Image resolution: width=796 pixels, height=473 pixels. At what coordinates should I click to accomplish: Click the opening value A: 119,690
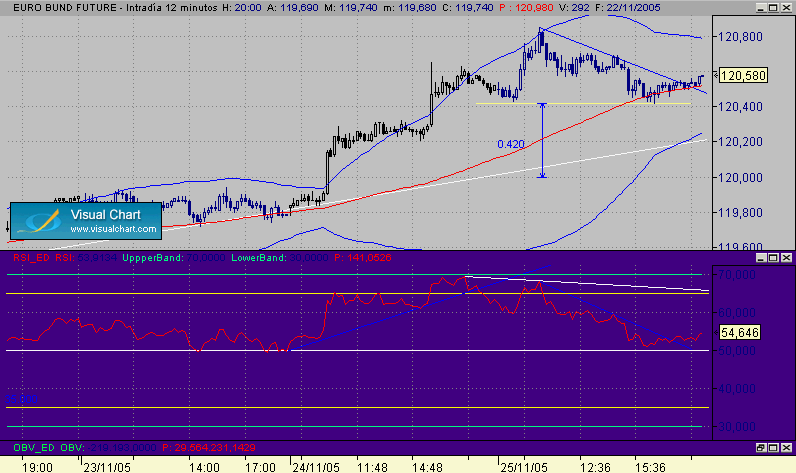(x=293, y=8)
